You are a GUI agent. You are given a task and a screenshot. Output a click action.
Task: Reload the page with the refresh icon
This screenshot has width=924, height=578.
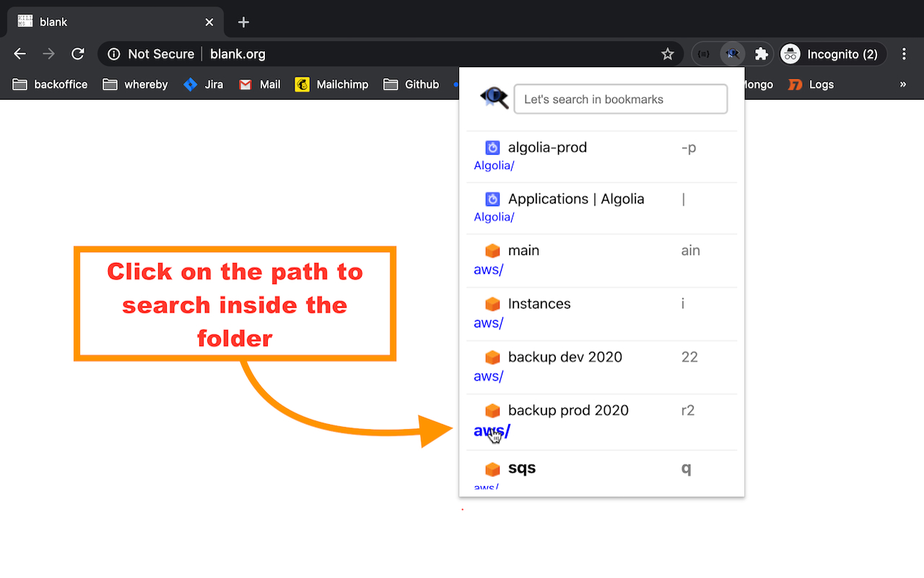point(78,53)
